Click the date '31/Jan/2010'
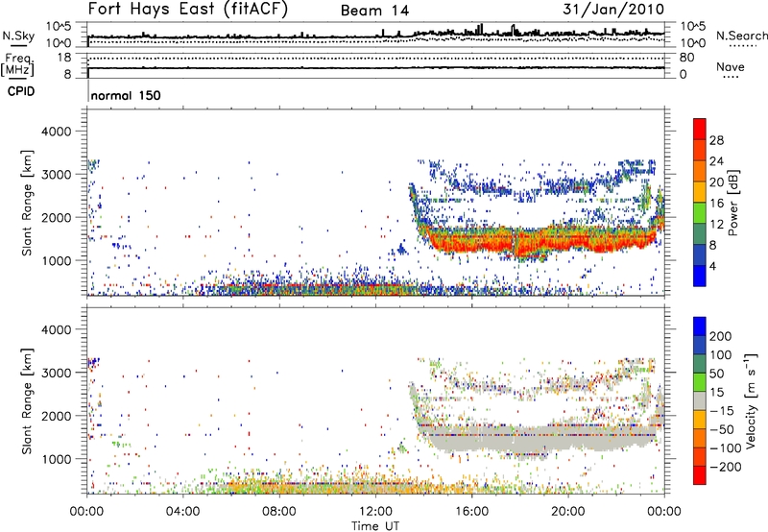Image resolution: width=768 pixels, height=532 pixels. (x=613, y=10)
